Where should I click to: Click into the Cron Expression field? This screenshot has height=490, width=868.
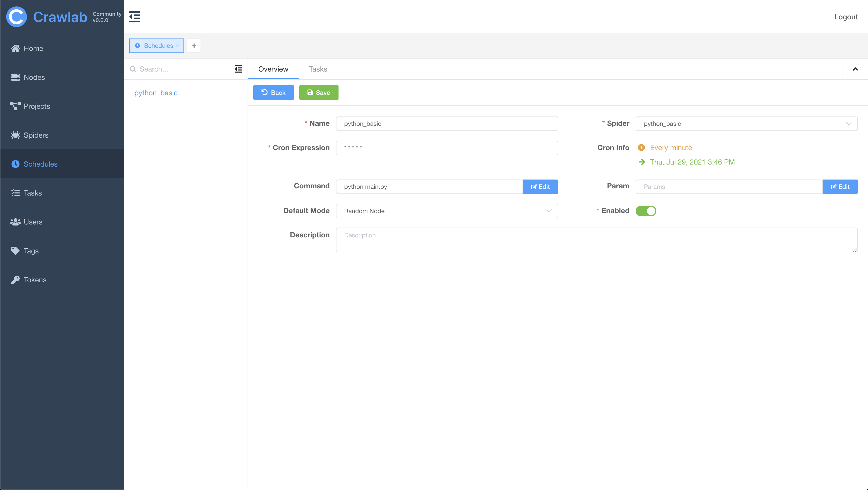(x=447, y=148)
